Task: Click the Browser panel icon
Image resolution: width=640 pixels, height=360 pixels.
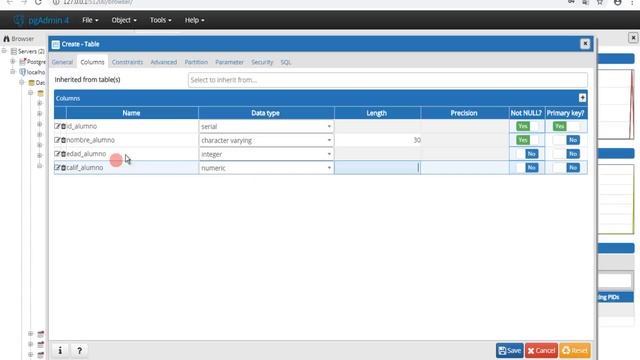Action: pyautogui.click(x=7, y=39)
